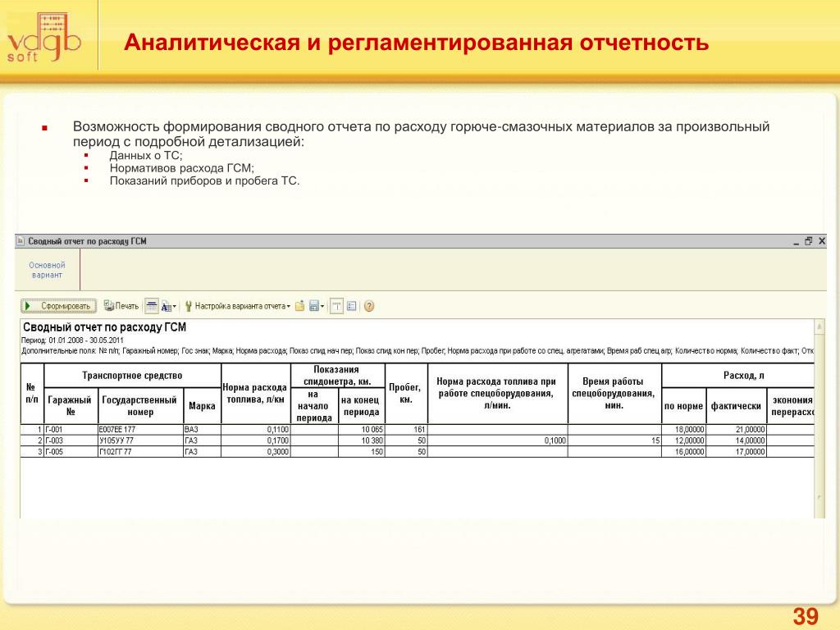Click the Транспортное средство column header
Screen dimensions: 840x630
(132, 376)
